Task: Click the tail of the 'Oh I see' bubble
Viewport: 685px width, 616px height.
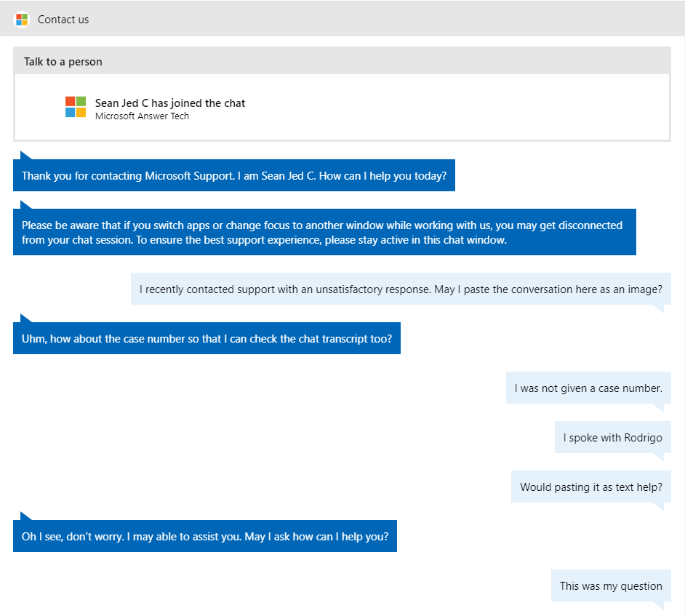Action: 25,516
